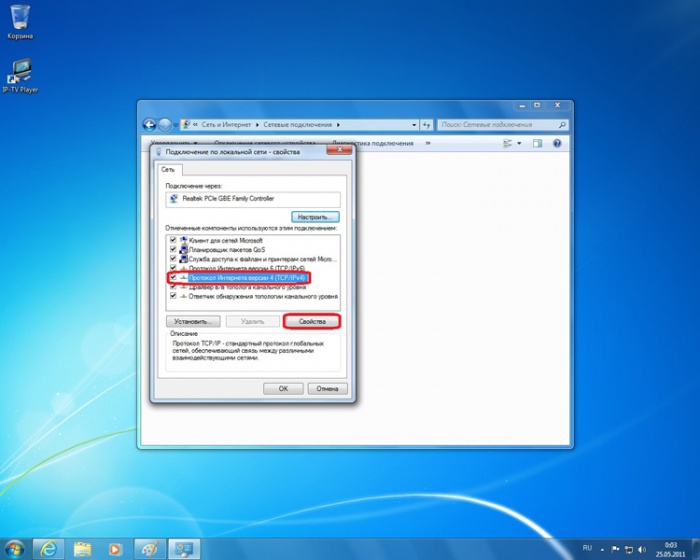The width and height of the screenshot is (700, 560).
Task: Open the Корзина recycle bin icon
Action: (19, 18)
